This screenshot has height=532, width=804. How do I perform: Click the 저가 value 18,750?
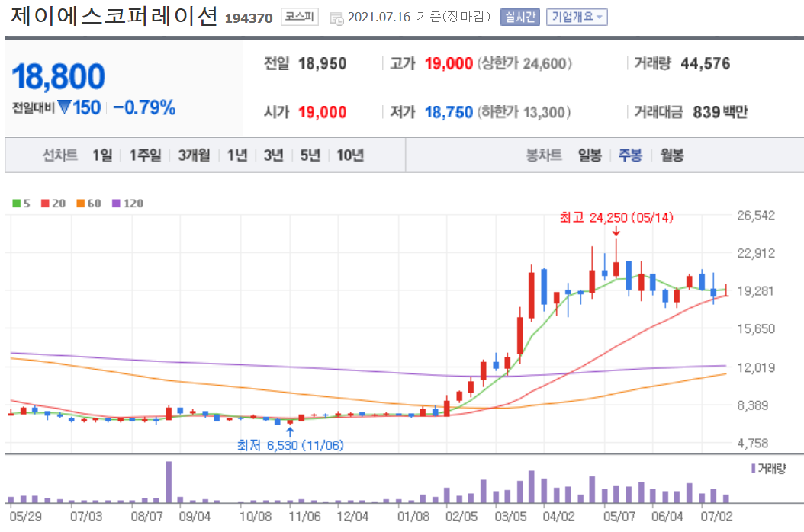tap(449, 112)
